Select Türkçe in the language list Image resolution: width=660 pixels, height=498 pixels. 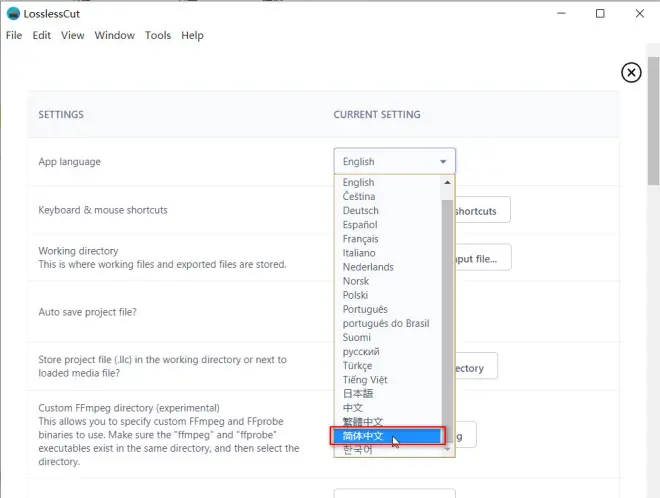point(388,365)
